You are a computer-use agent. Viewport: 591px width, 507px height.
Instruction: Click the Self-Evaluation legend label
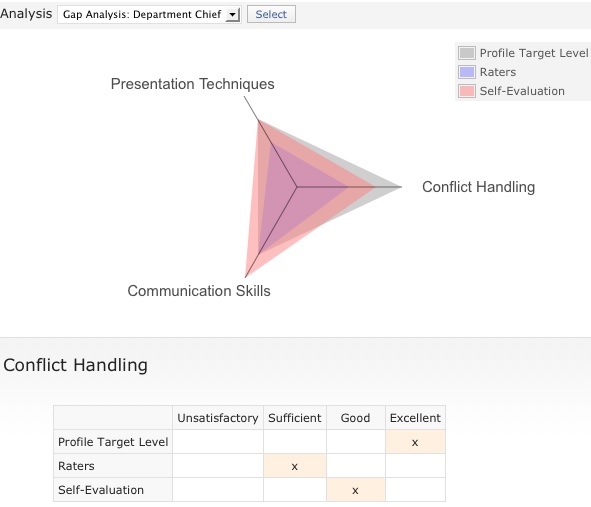(522, 91)
